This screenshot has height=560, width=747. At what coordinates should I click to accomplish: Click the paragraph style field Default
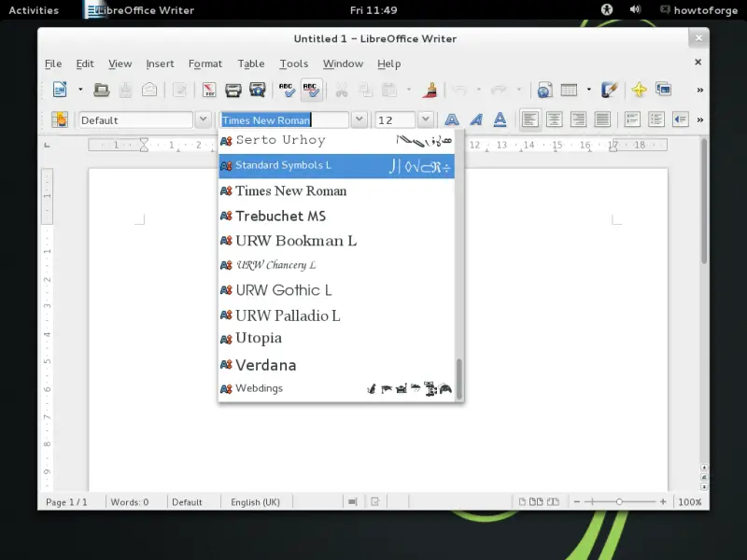[135, 120]
